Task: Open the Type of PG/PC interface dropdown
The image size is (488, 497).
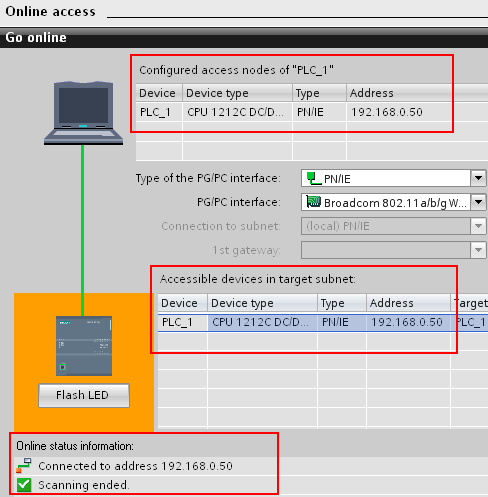Action: pos(478,178)
